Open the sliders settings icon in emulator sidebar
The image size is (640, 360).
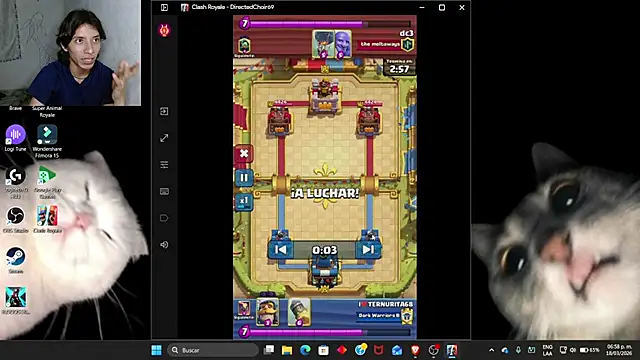tap(164, 164)
